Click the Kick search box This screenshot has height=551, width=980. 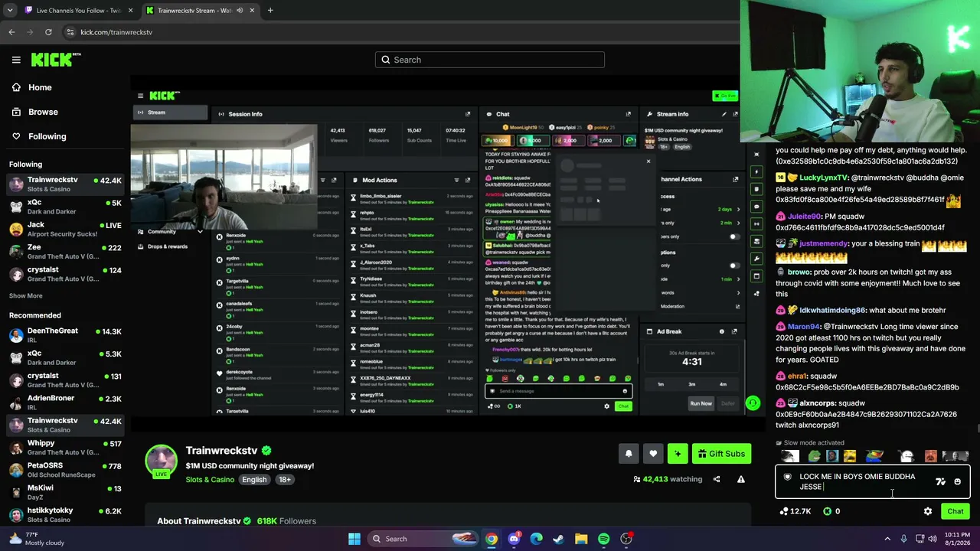(x=490, y=60)
